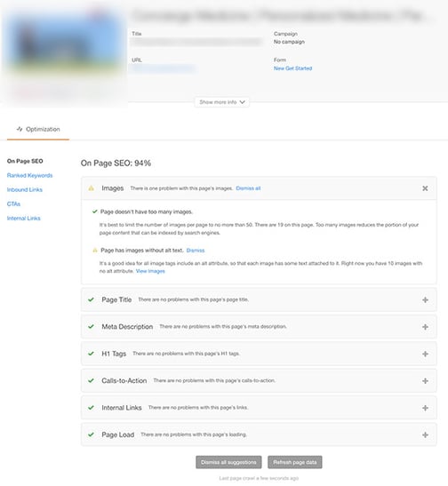Click the blurred page preview thumbnail
Image resolution: width=448 pixels, height=486 pixels.
coord(64,54)
